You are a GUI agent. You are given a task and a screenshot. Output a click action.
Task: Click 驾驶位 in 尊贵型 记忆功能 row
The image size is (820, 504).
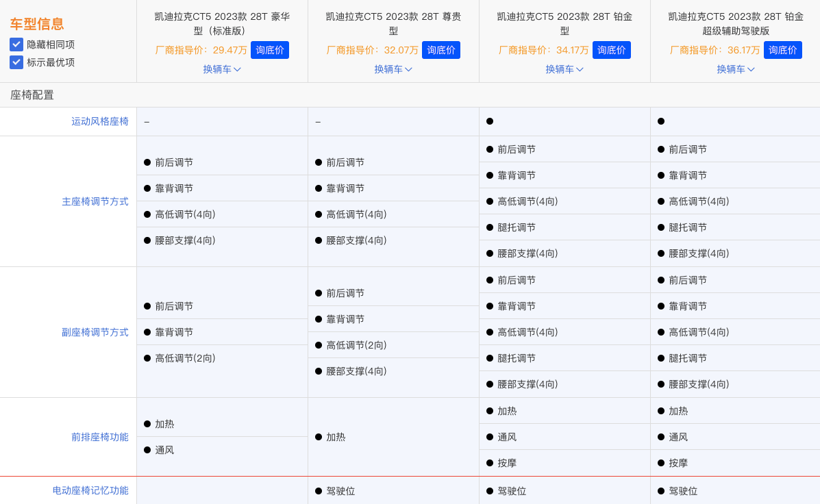pos(340,491)
